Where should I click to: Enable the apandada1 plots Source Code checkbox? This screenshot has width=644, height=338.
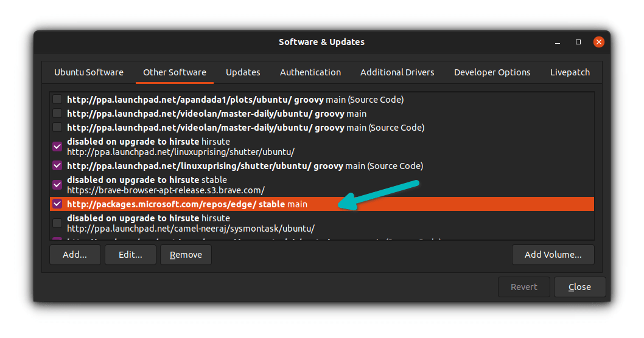point(57,99)
